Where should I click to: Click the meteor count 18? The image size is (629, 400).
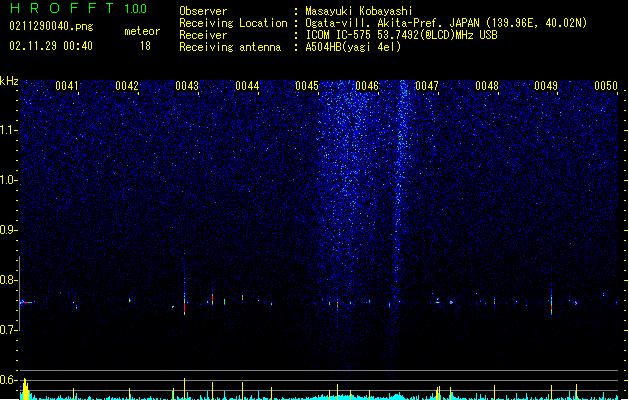tap(145, 46)
